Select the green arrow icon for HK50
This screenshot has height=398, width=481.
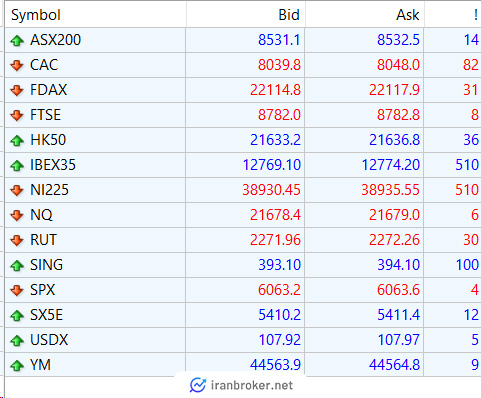point(17,140)
